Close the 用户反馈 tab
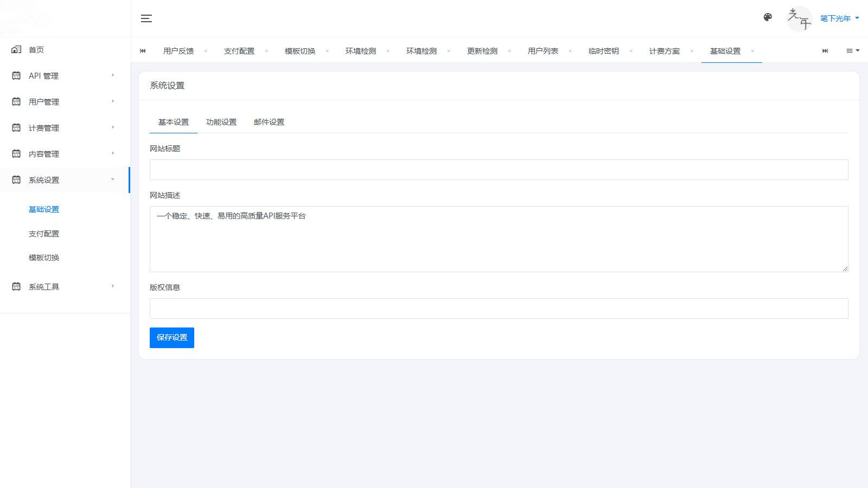Image resolution: width=868 pixels, height=488 pixels. pyautogui.click(x=206, y=51)
